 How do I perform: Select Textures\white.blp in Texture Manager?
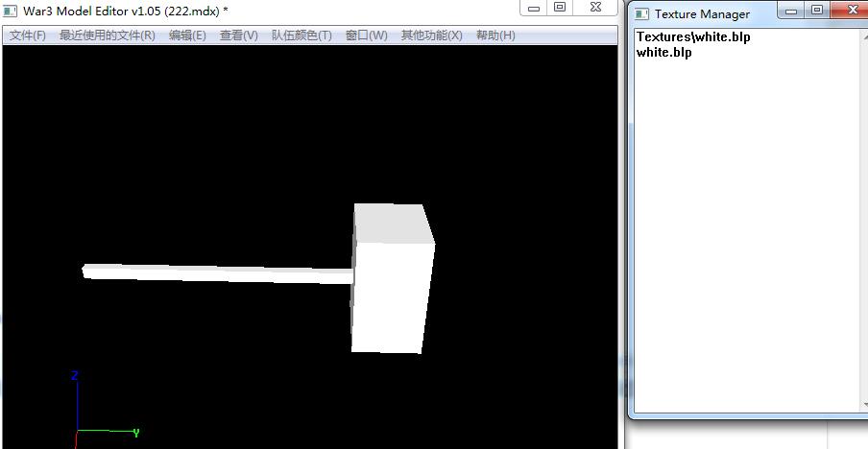[x=693, y=37]
